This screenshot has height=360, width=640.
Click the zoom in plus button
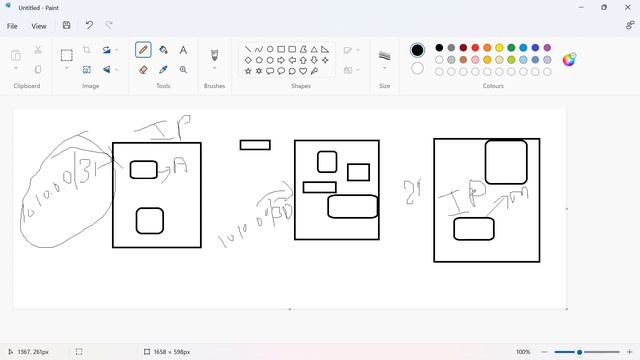[x=629, y=352]
